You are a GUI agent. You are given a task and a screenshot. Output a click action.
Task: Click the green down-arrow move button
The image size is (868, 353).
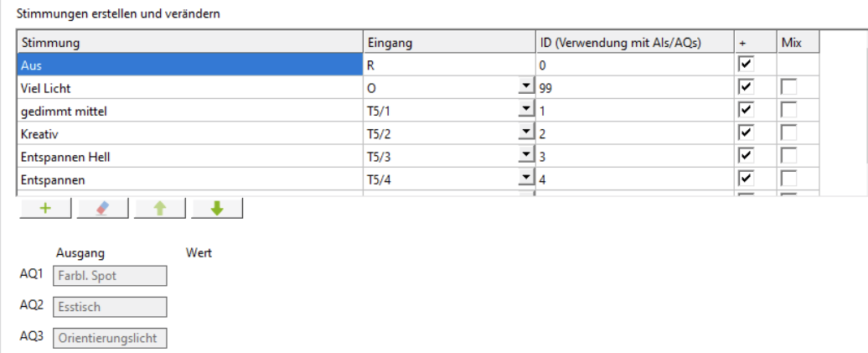(x=217, y=210)
